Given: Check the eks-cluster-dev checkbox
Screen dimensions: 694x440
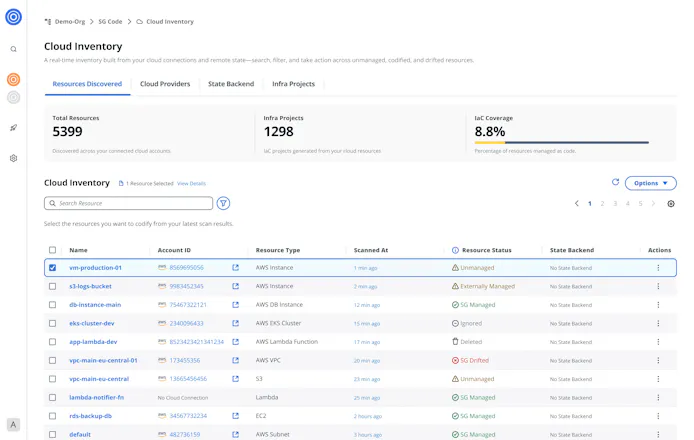Looking at the screenshot, I should coord(52,323).
